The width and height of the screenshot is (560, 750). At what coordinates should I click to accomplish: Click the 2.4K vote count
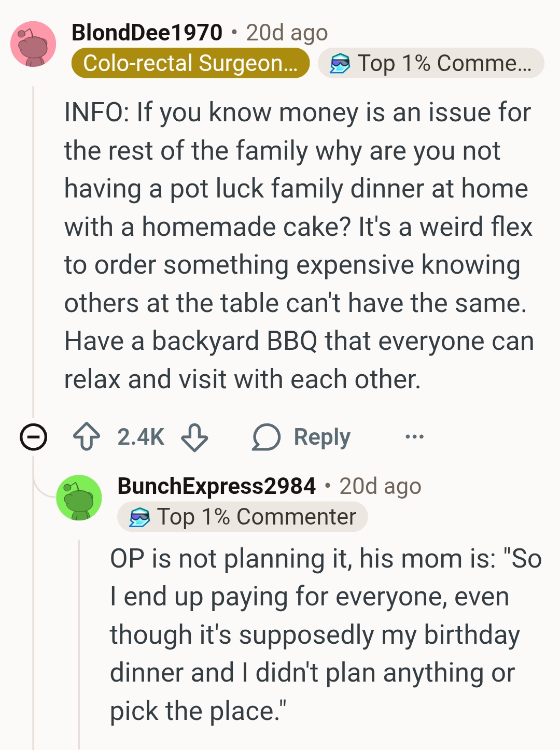pos(141,437)
